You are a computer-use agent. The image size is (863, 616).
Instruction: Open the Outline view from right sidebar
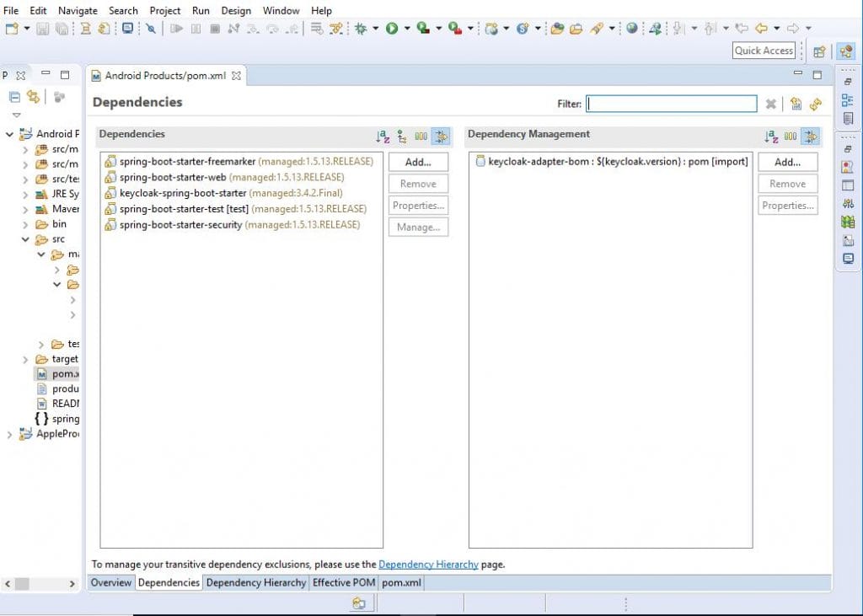(847, 99)
